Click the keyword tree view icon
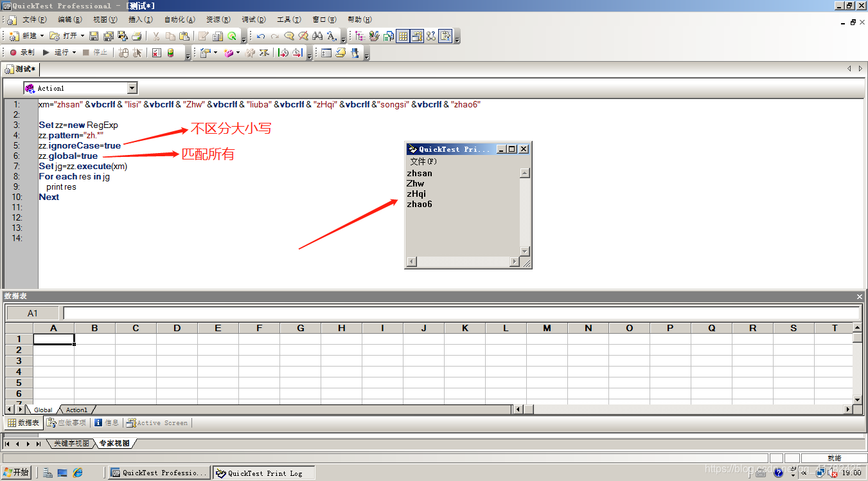Image resolution: width=868 pixels, height=481 pixels. pyautogui.click(x=360, y=36)
